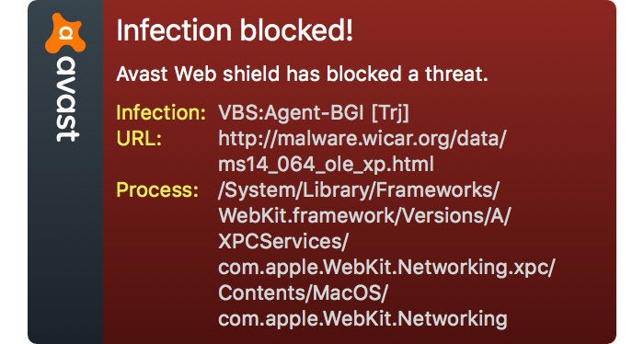The image size is (644, 344).
Task: Select the VBS:Agent-BGI infection name
Action: point(292,113)
